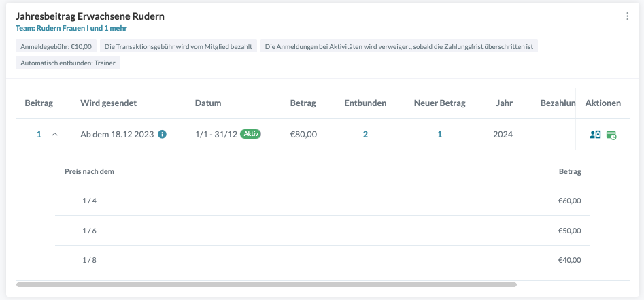Click the Entbunden count 2
Image resolution: width=644 pixels, height=300 pixels.
coord(365,135)
